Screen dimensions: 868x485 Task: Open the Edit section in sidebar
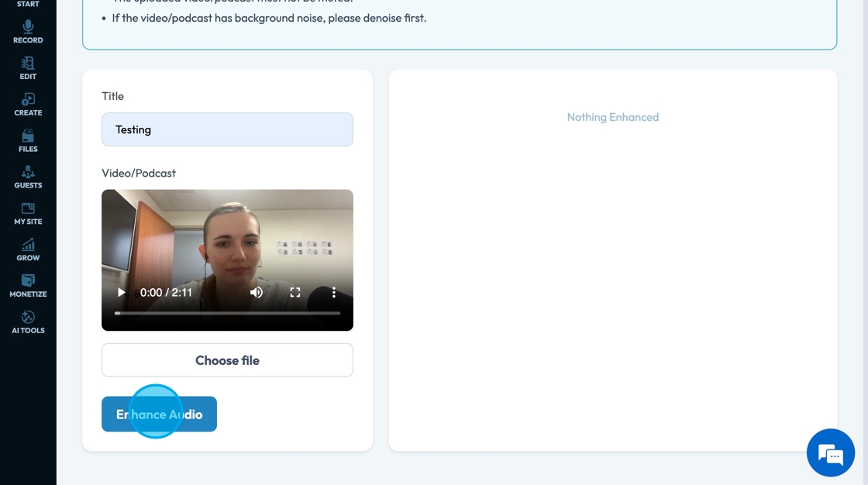pyautogui.click(x=28, y=69)
